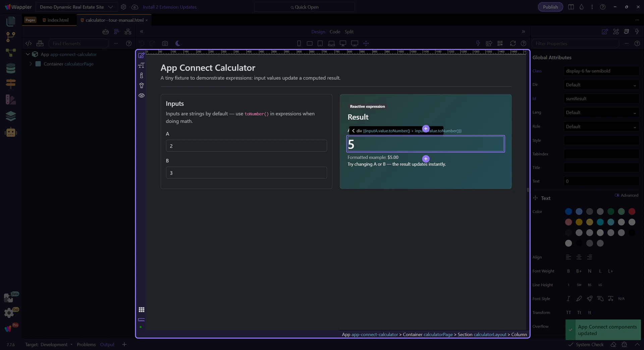Click the camera screenshot icon in toolbar

pos(165,44)
